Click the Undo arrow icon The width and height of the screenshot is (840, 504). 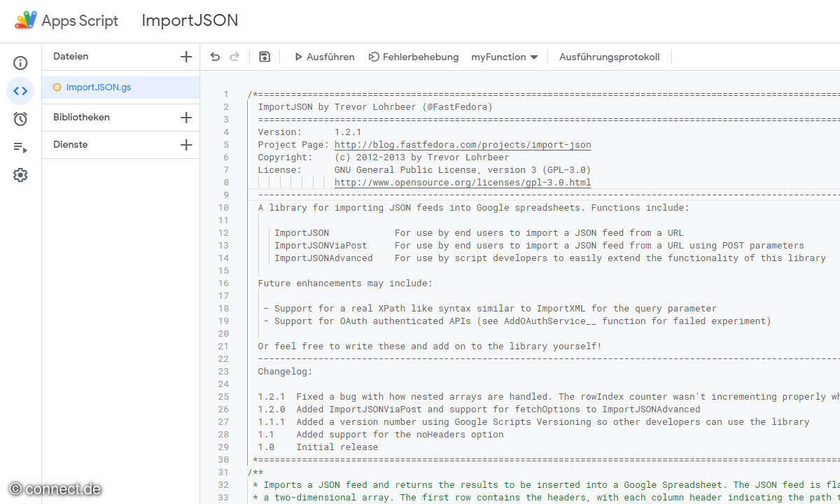[x=215, y=57]
